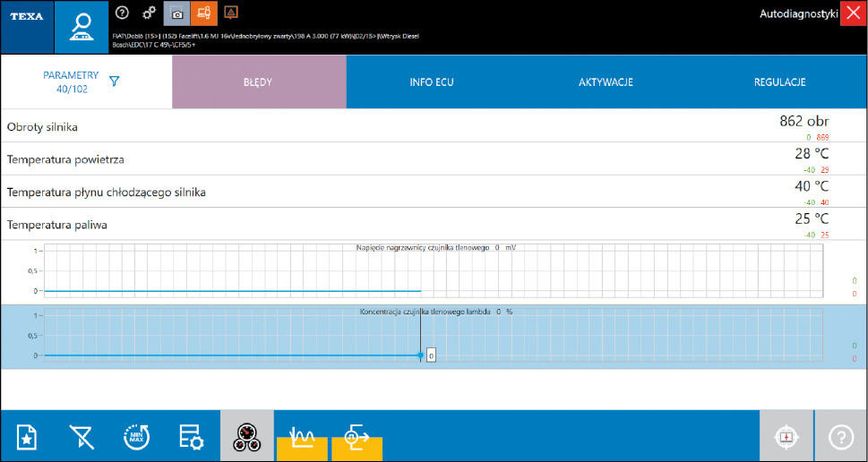Click the orange device connection icon
This screenshot has height=462, width=868.
coord(203,13)
